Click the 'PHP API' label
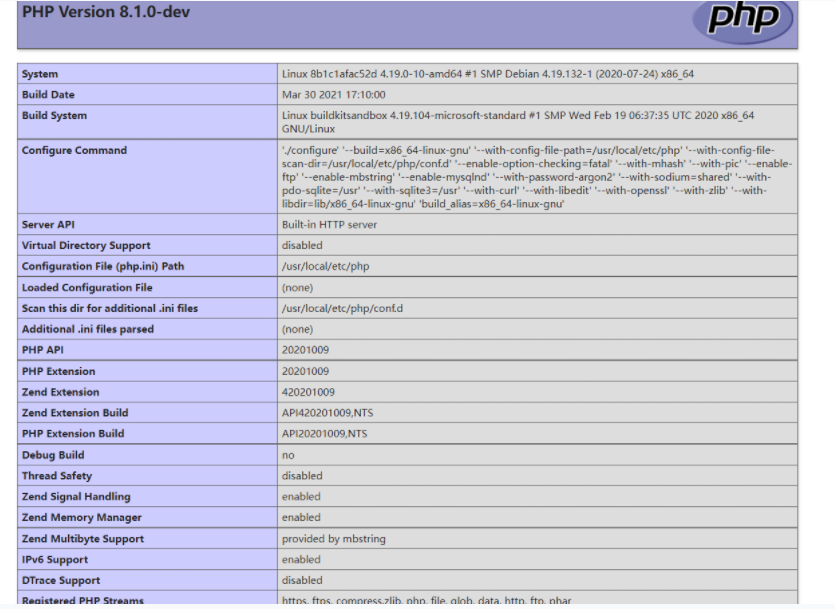Viewport: 835px width, 609px height. coord(43,350)
